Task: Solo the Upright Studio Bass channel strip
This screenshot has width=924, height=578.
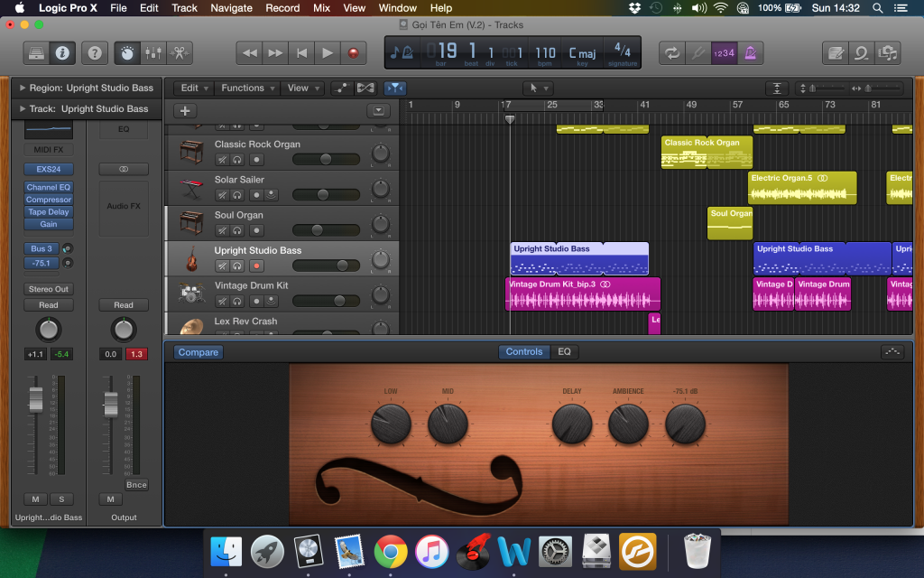Action: [x=61, y=499]
